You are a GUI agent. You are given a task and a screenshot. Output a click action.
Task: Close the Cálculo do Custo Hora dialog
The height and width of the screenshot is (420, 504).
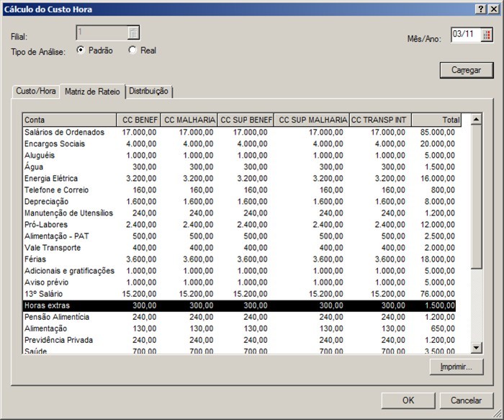[x=494, y=9]
